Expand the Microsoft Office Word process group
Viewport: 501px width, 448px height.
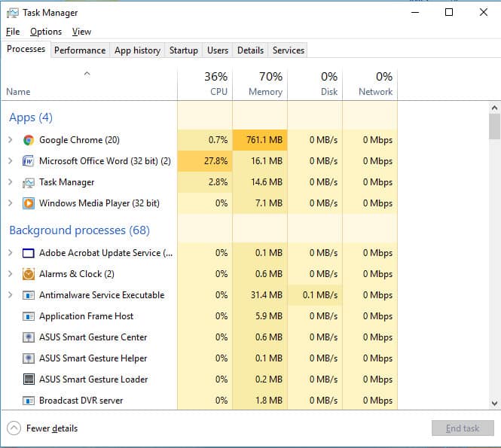[x=11, y=161]
